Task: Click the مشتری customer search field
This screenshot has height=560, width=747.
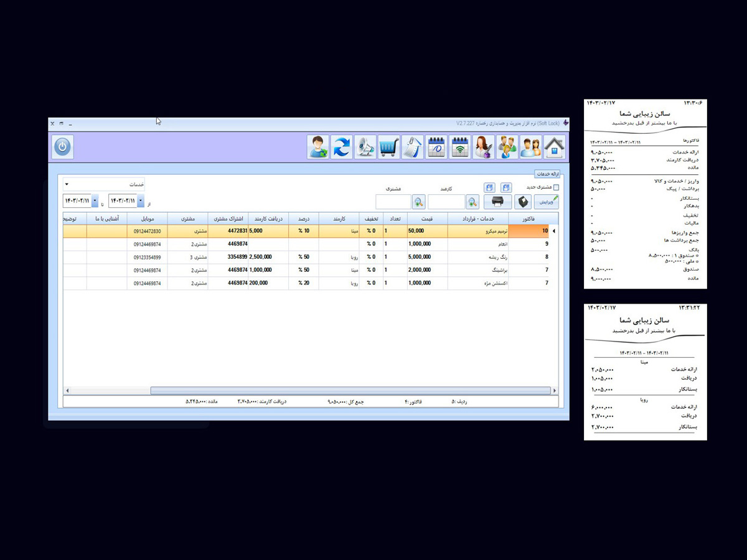Action: coord(393,202)
